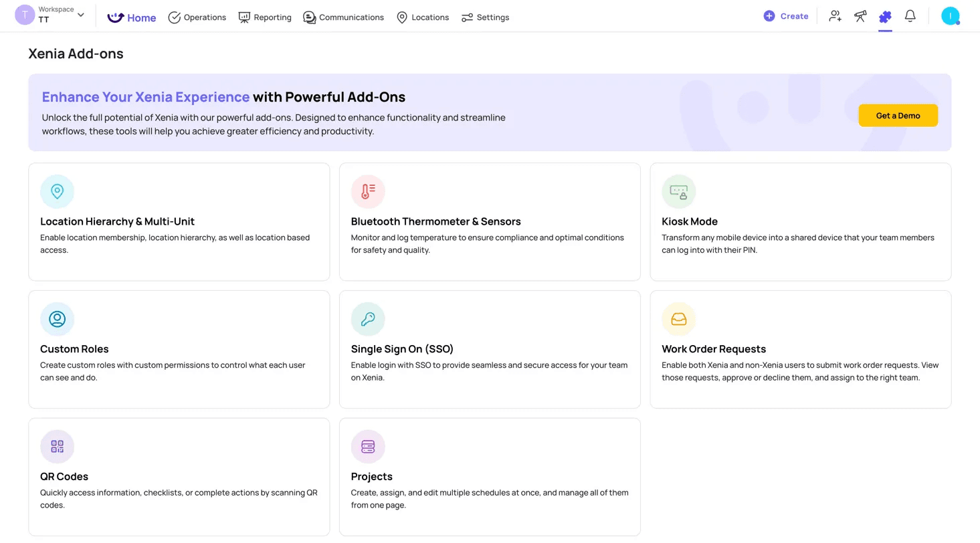Open the Communications menu
Viewport: 980px width, 543px height.
point(343,17)
